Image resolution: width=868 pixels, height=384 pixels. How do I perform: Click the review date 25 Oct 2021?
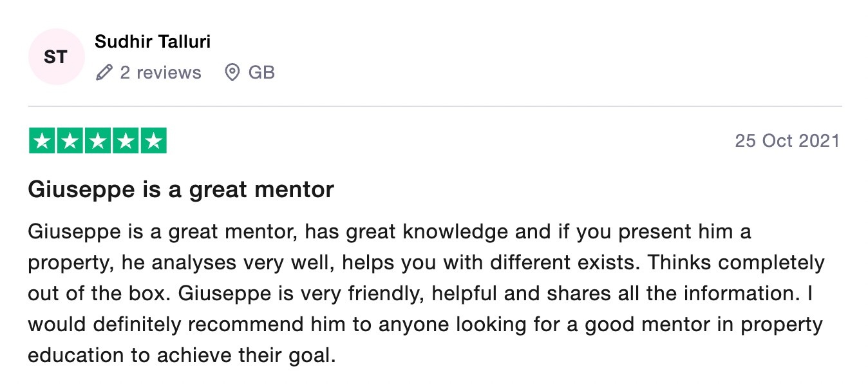click(x=788, y=141)
